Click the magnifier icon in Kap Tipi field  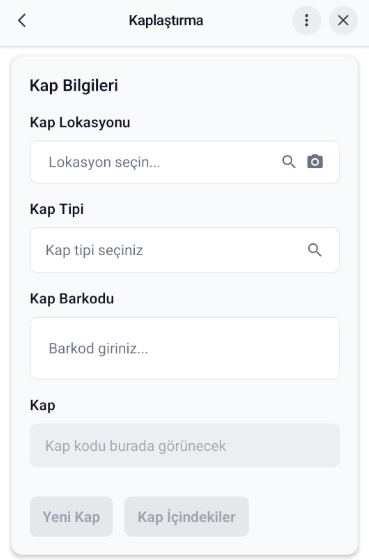(315, 250)
